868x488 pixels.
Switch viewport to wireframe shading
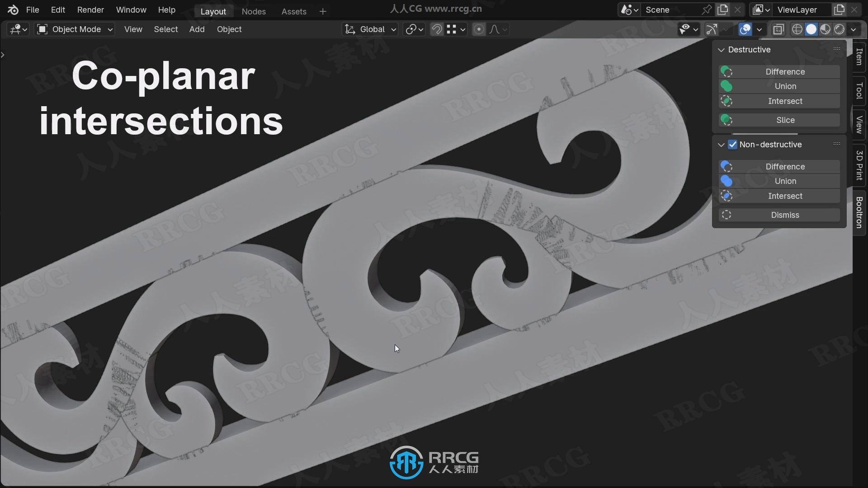[x=797, y=29]
